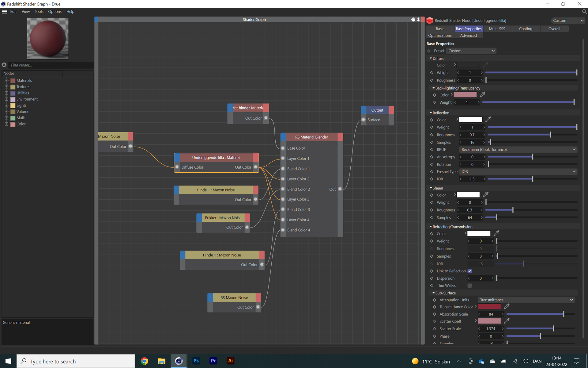Click Base Color port on RS Material Blender

click(x=283, y=148)
